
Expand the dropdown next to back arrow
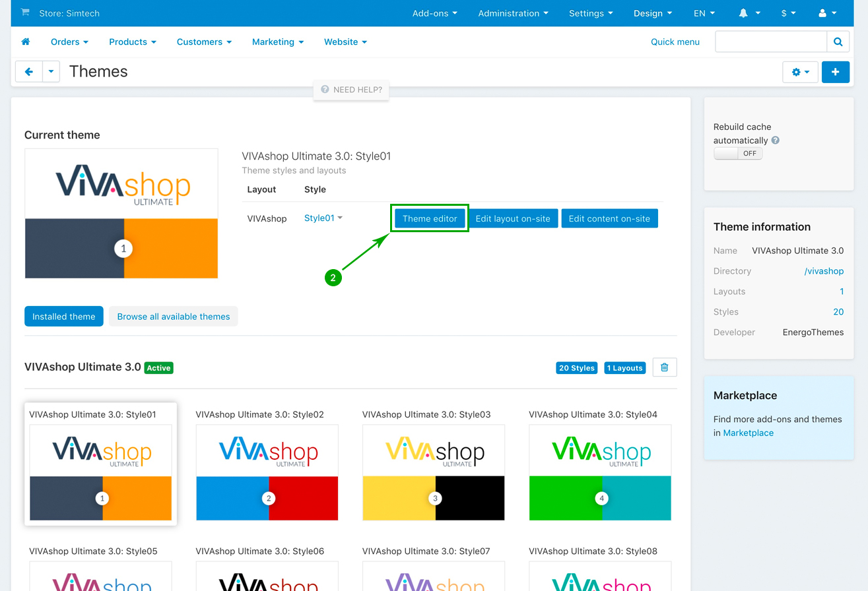tap(51, 71)
